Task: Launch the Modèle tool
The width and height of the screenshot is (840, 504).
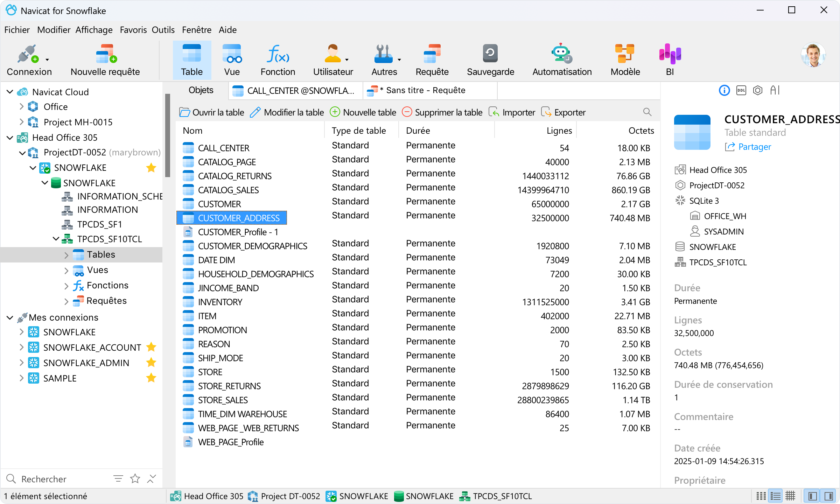Action: point(625,60)
